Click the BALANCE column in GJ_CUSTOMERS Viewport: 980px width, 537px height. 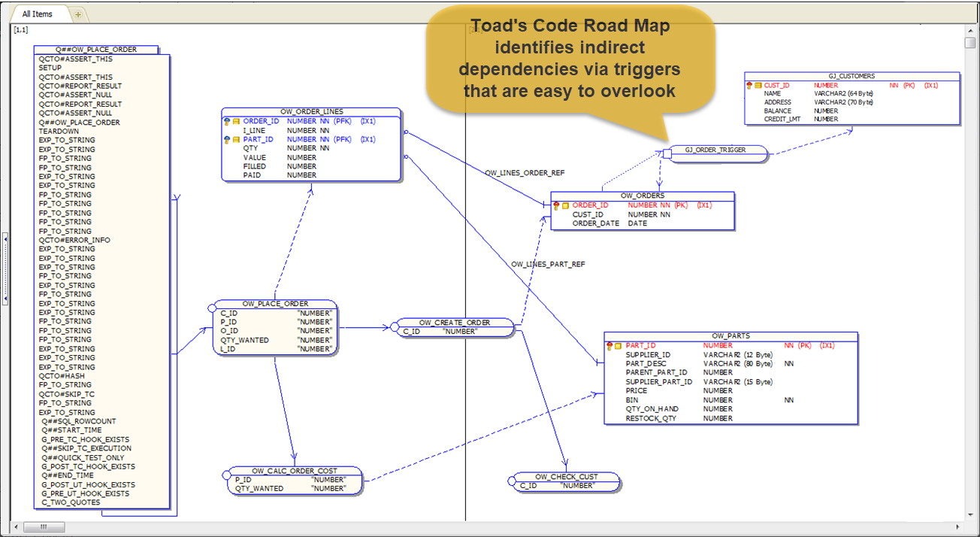pos(778,111)
